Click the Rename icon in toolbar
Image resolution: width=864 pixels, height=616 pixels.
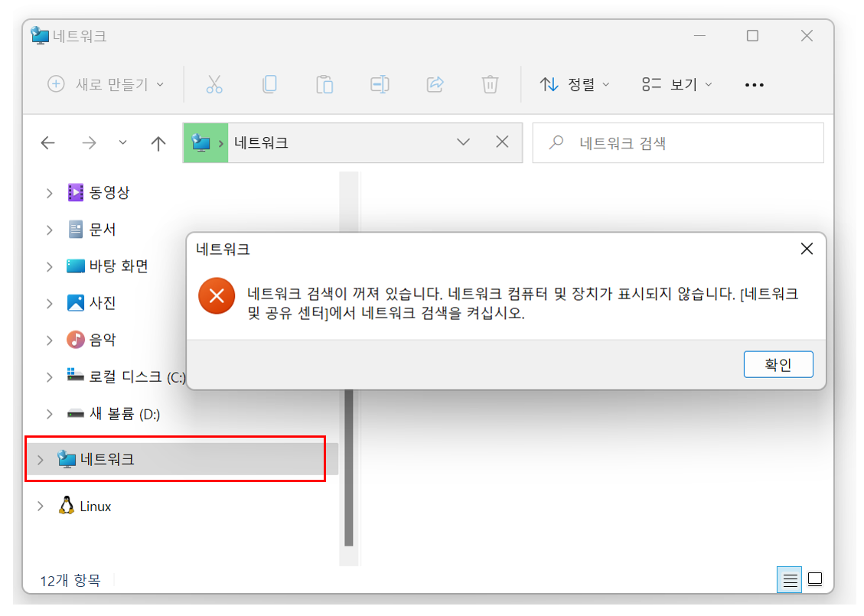pos(380,84)
